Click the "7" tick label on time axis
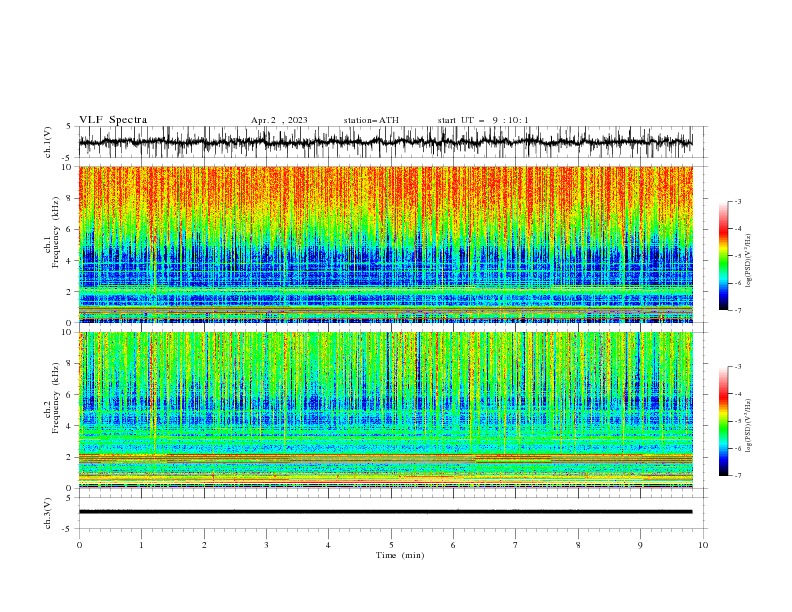Viewport: 792px width, 612px height. click(x=516, y=545)
